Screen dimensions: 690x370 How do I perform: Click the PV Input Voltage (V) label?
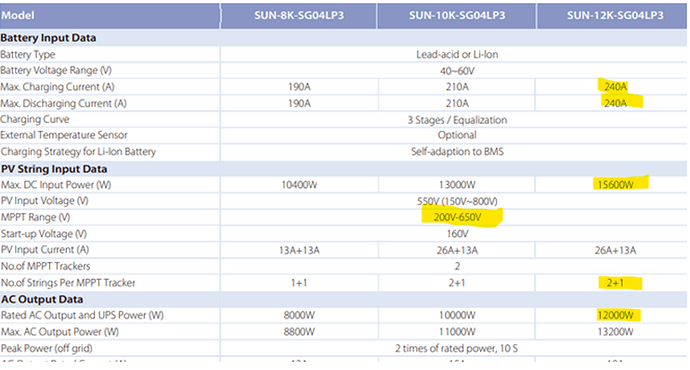44,201
